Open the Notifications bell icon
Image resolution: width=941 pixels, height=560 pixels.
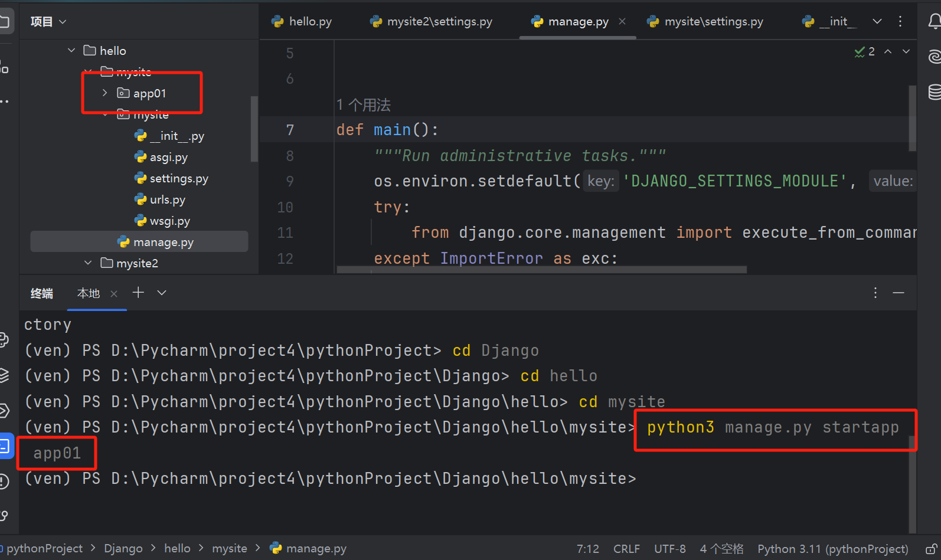tap(934, 22)
